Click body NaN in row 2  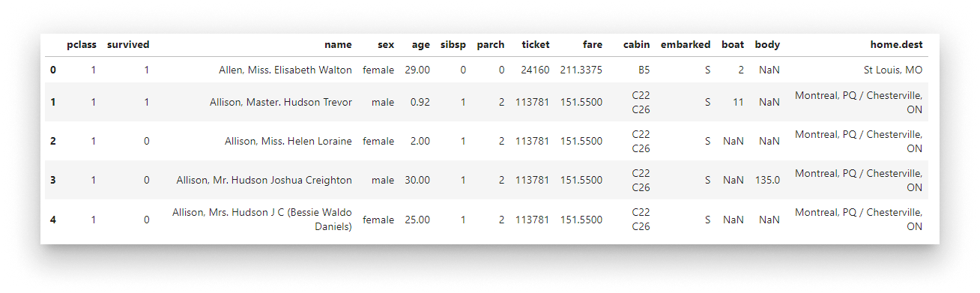coord(769,141)
